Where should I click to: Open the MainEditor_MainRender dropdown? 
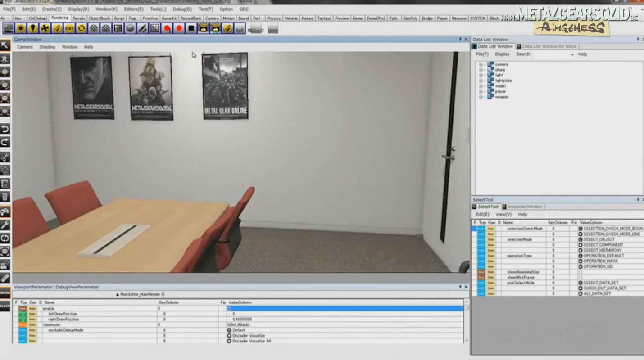tap(141, 294)
